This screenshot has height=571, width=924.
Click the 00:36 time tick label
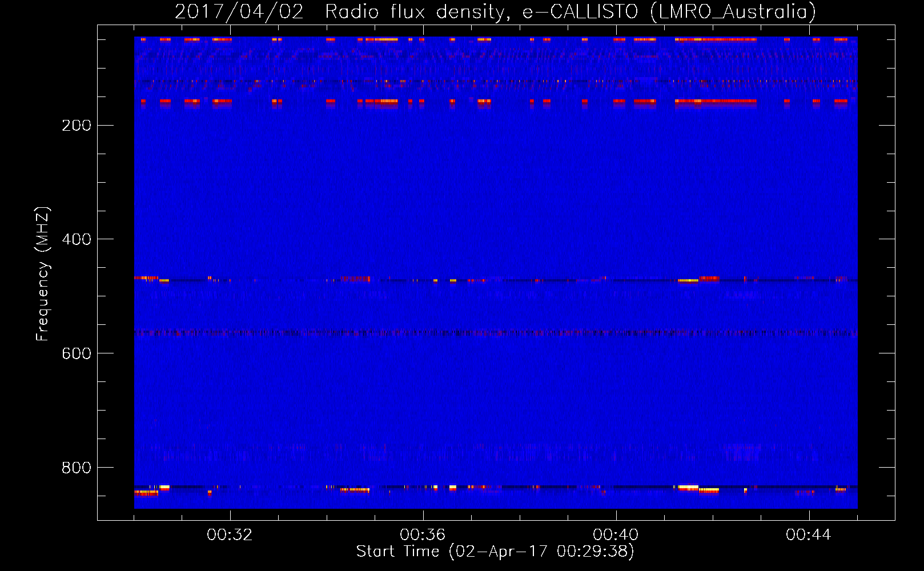pos(423,535)
